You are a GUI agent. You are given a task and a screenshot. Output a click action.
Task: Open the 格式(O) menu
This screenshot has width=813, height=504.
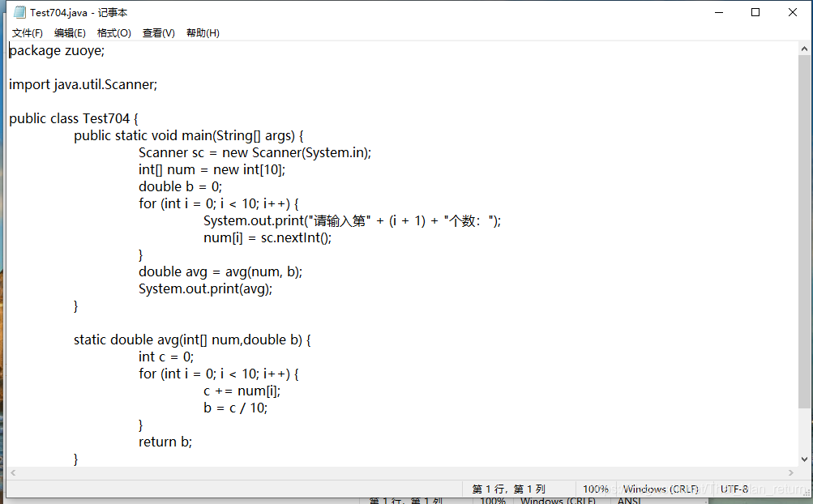click(x=114, y=33)
